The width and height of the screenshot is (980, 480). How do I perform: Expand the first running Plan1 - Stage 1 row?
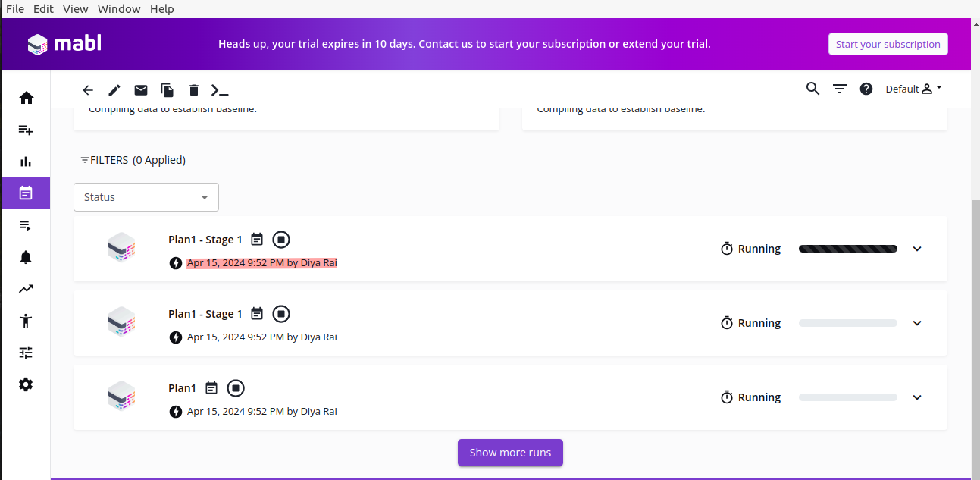[x=917, y=249]
